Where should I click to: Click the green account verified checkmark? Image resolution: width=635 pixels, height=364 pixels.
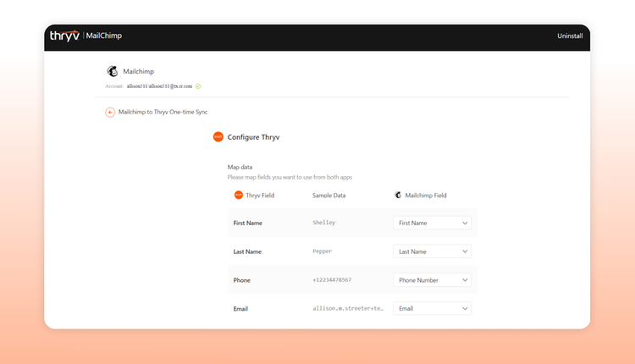click(x=198, y=86)
